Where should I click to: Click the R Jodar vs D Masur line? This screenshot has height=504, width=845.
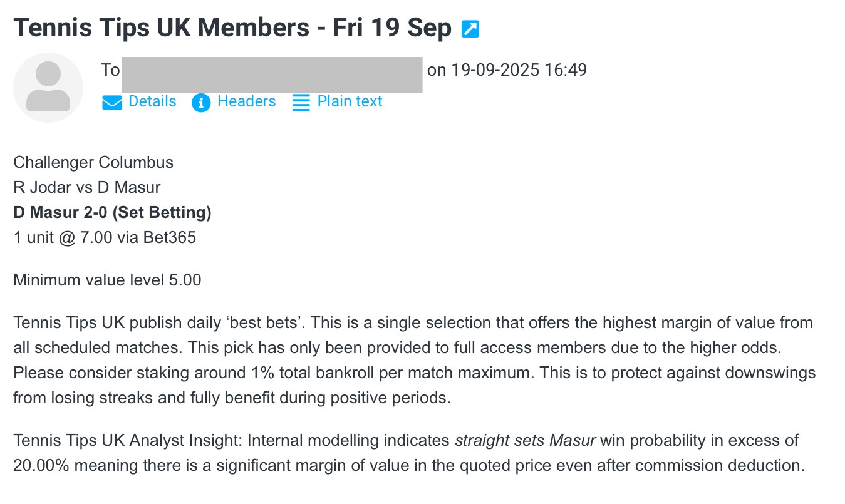87,187
